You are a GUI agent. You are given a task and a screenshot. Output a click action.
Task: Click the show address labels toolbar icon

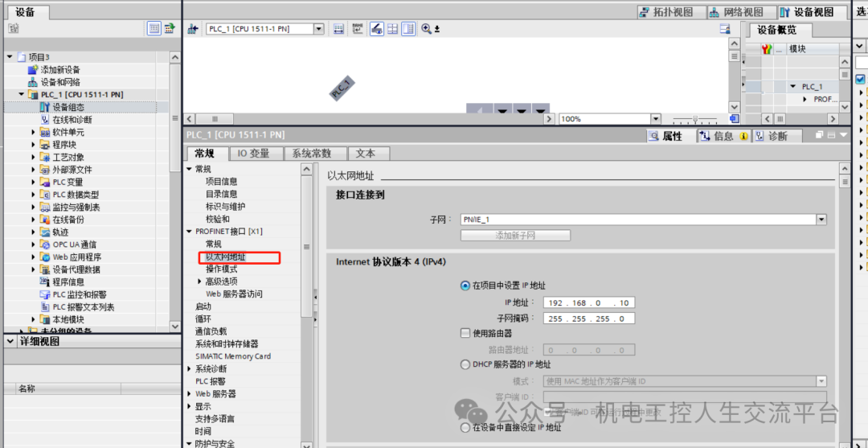339,29
